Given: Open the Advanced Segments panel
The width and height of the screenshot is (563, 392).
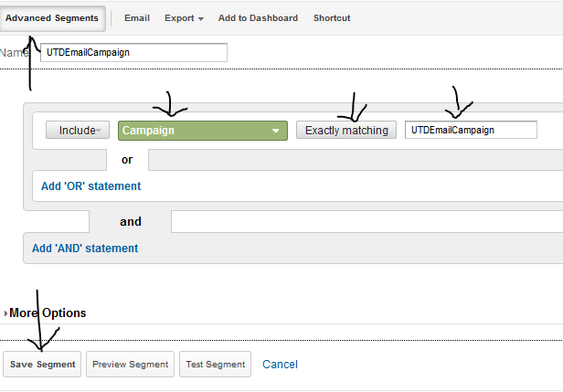Looking at the screenshot, I should (52, 18).
